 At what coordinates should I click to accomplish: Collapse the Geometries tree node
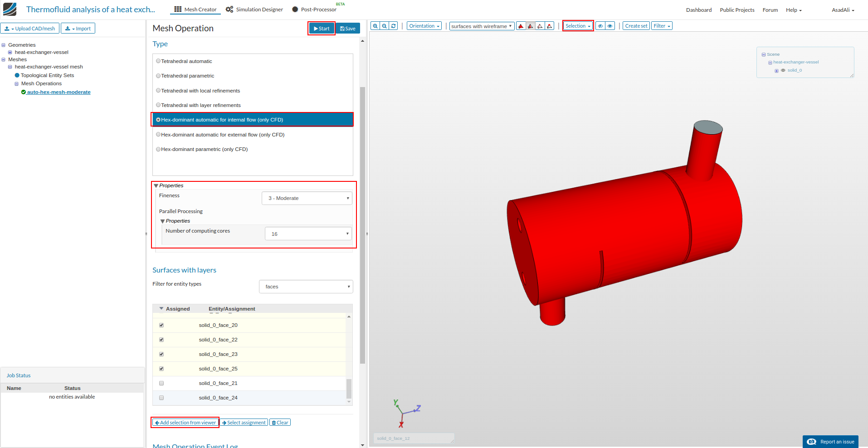coord(4,45)
